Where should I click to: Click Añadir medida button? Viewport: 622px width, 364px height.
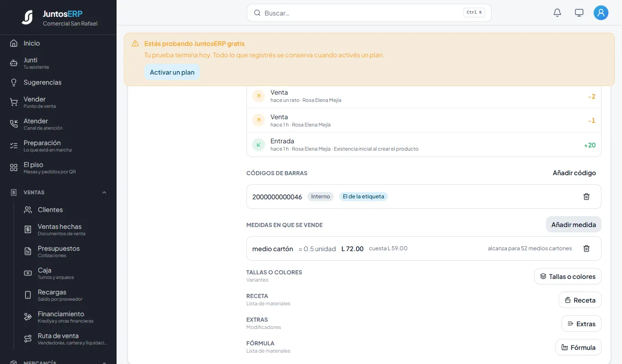click(574, 224)
